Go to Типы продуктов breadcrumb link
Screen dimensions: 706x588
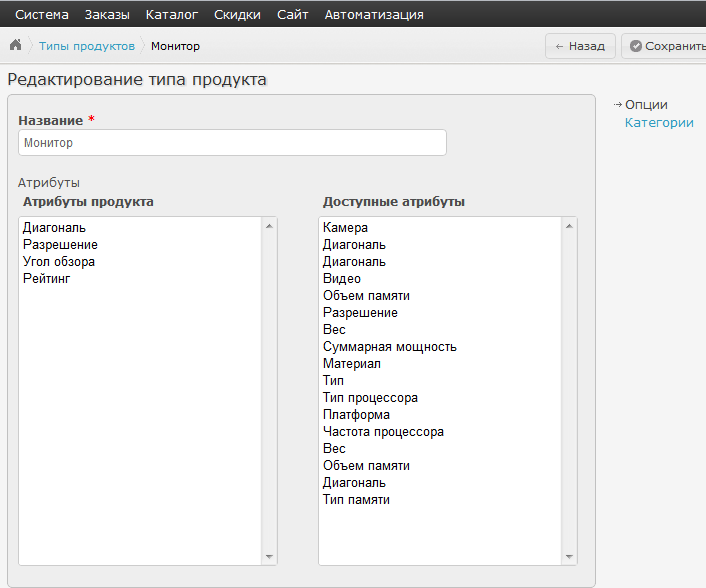(x=87, y=46)
